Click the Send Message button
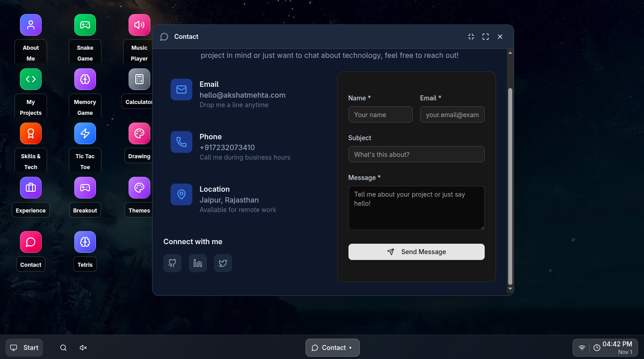Image resolution: width=644 pixels, height=359 pixels. 416,252
